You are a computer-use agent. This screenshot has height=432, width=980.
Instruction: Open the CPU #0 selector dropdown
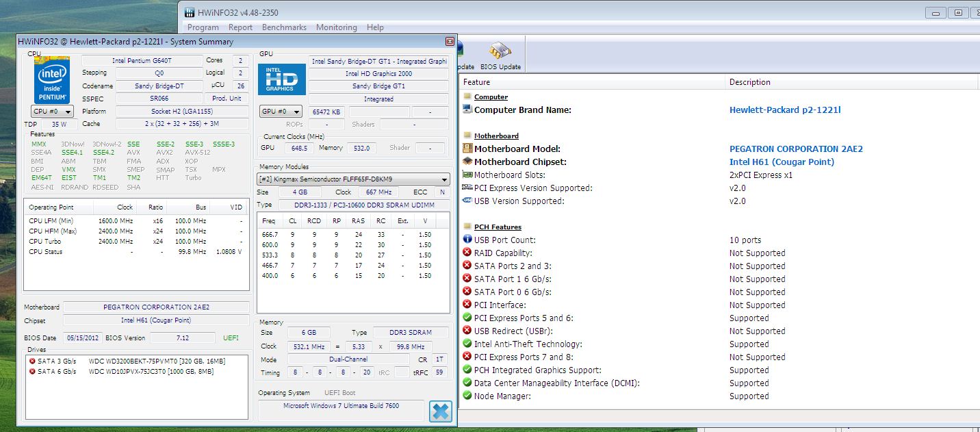(x=52, y=112)
